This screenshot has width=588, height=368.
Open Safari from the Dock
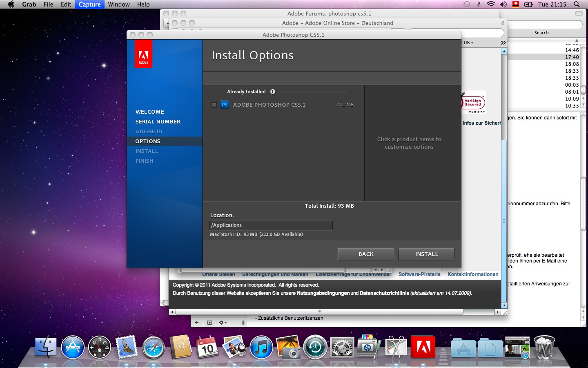click(x=154, y=347)
